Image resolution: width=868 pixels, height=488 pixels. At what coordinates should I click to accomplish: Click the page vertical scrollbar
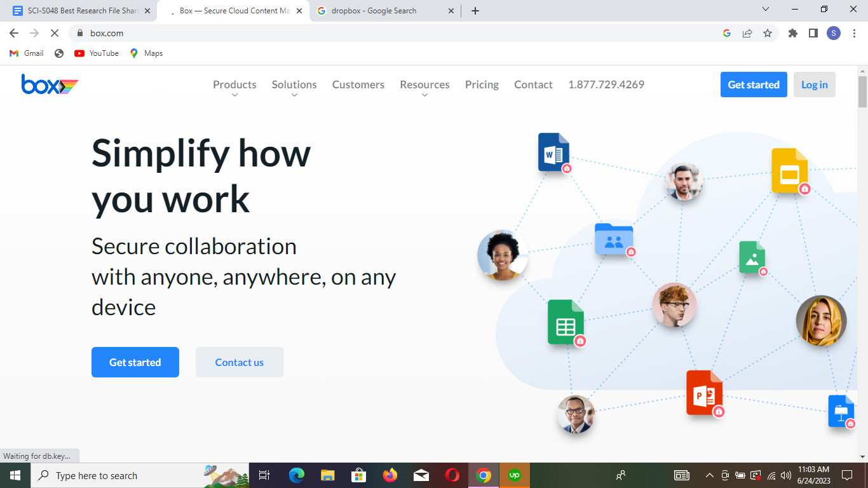coord(862,254)
